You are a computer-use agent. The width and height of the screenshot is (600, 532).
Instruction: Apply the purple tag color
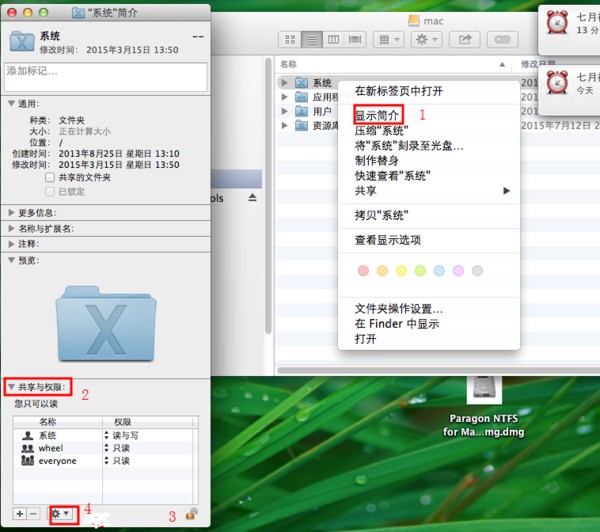pos(458,271)
